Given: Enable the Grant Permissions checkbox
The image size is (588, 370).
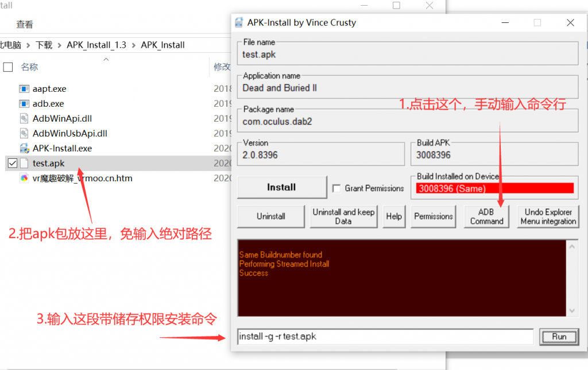Looking at the screenshot, I should (x=336, y=188).
